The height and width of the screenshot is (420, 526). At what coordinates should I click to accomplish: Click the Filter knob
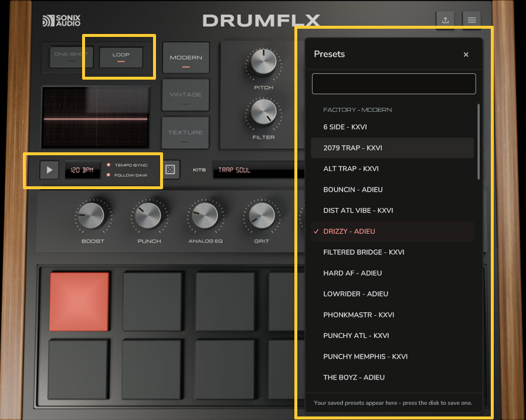tap(264, 112)
